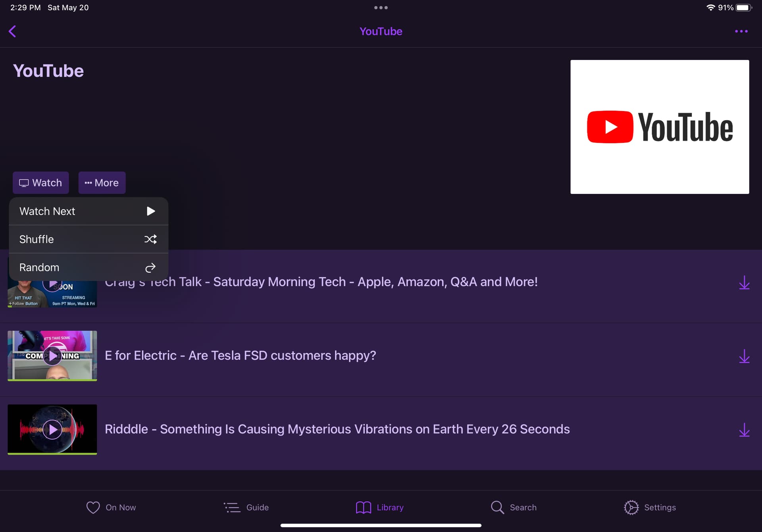Select Watch Next from the menu
The width and height of the screenshot is (762, 532).
coord(88,211)
